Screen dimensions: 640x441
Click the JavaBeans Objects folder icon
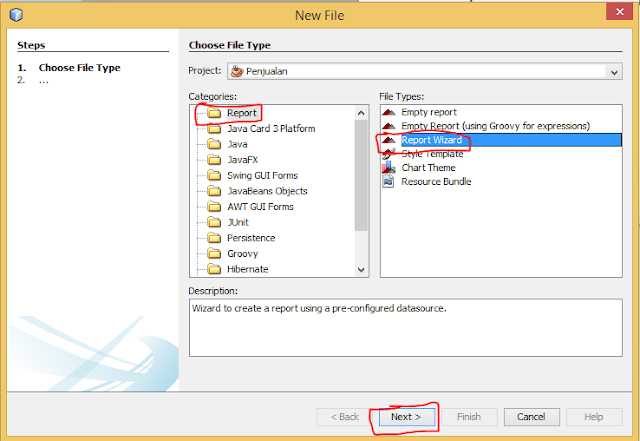click(214, 191)
